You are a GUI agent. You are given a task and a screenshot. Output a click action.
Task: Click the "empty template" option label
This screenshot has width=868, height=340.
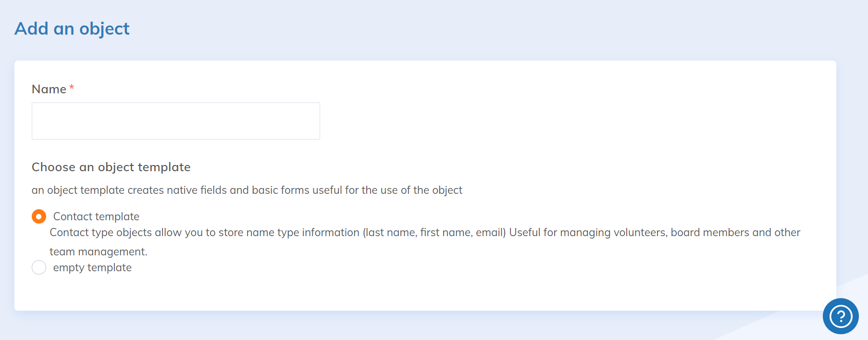(92, 267)
